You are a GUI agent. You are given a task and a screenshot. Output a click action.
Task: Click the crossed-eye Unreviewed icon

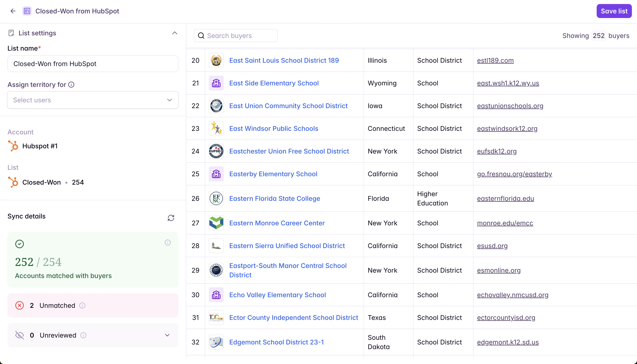(20, 335)
